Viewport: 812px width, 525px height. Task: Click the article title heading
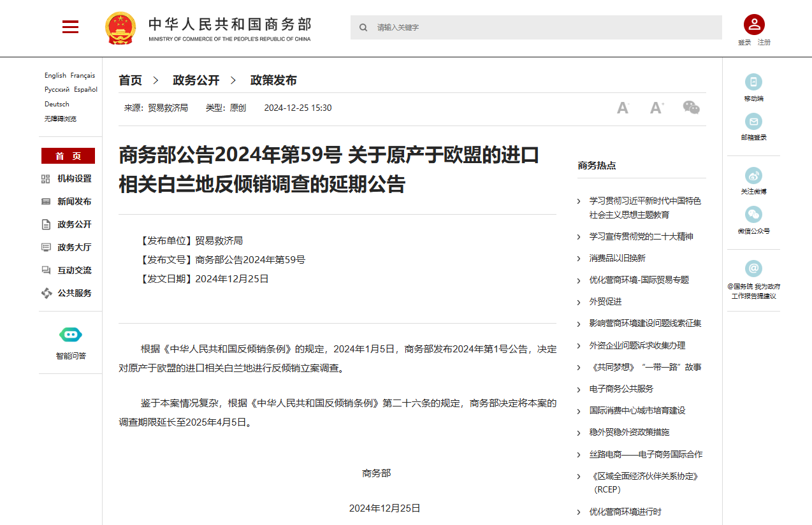click(329, 169)
